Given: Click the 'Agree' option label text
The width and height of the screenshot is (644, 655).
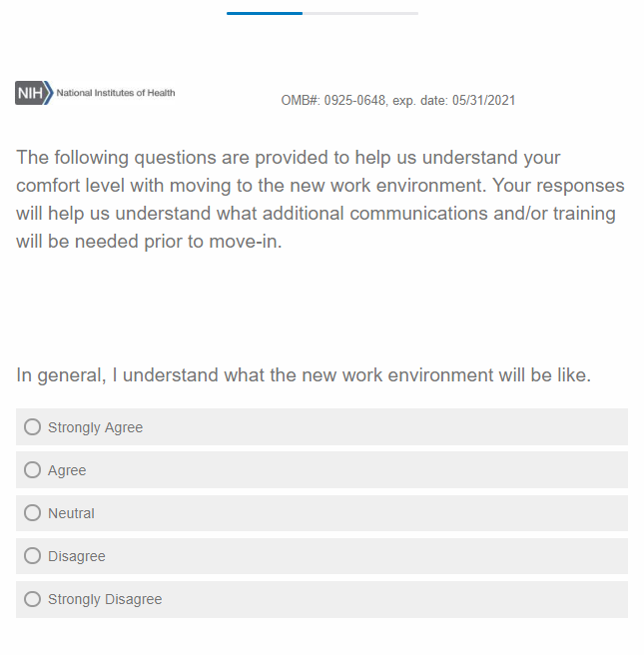Looking at the screenshot, I should (x=67, y=470).
